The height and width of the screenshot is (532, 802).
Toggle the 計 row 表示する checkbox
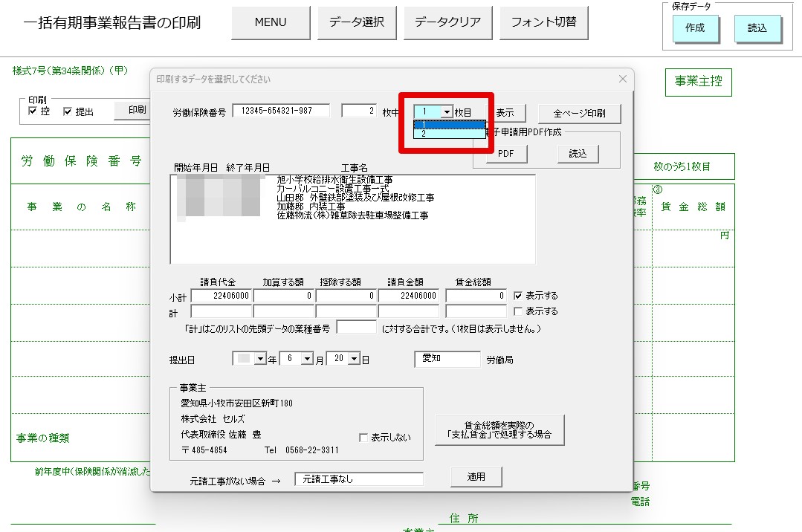tap(518, 311)
